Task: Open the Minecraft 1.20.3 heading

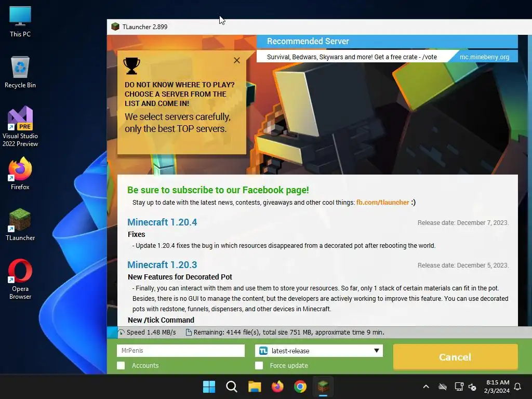Action: (162, 264)
